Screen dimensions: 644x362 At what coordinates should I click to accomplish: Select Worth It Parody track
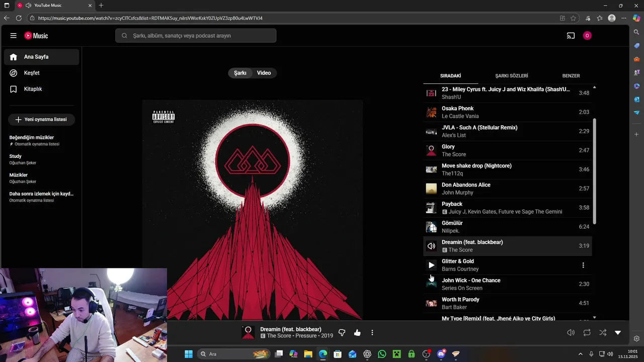click(x=508, y=303)
